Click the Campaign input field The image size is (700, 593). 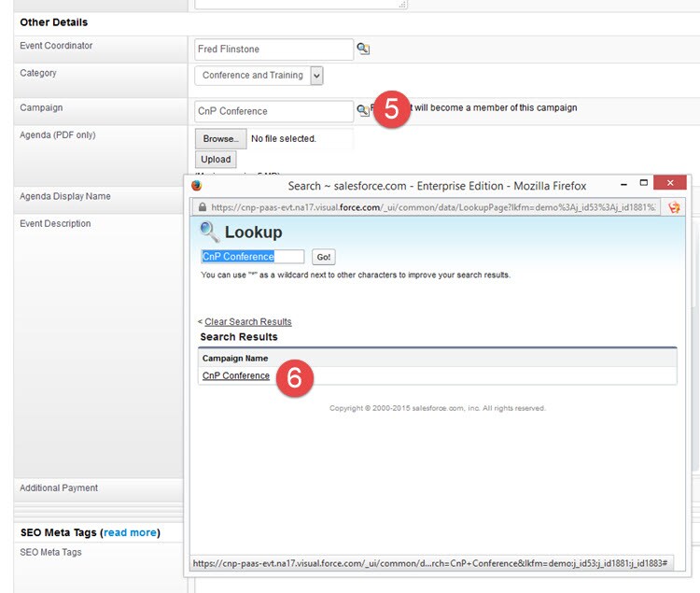click(x=274, y=111)
